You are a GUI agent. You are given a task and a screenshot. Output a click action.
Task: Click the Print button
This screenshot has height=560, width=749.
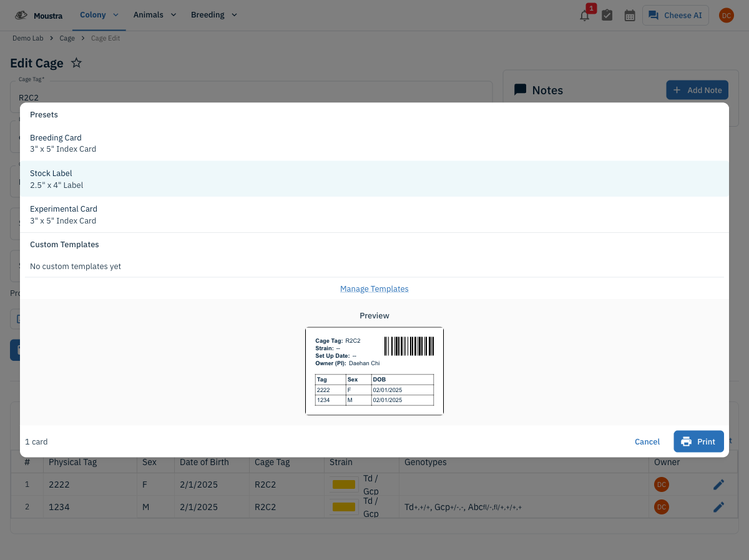pos(698,441)
